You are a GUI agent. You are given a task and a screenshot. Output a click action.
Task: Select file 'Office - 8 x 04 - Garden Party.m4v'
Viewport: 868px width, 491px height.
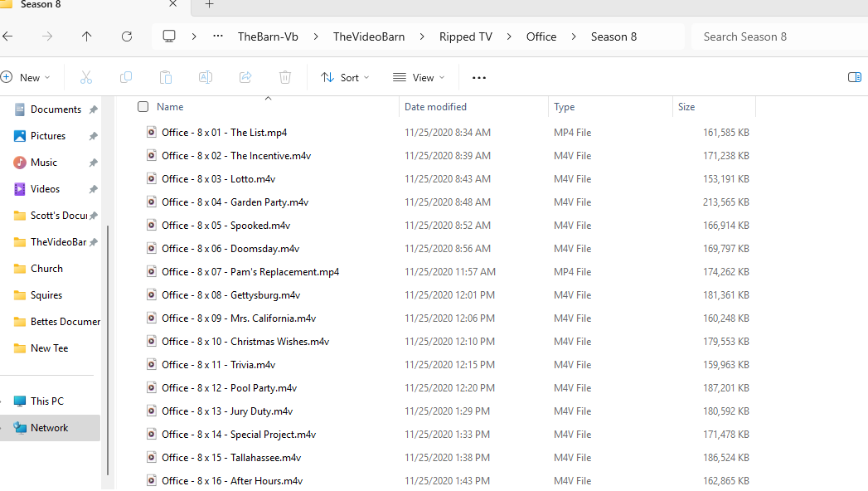coord(235,202)
